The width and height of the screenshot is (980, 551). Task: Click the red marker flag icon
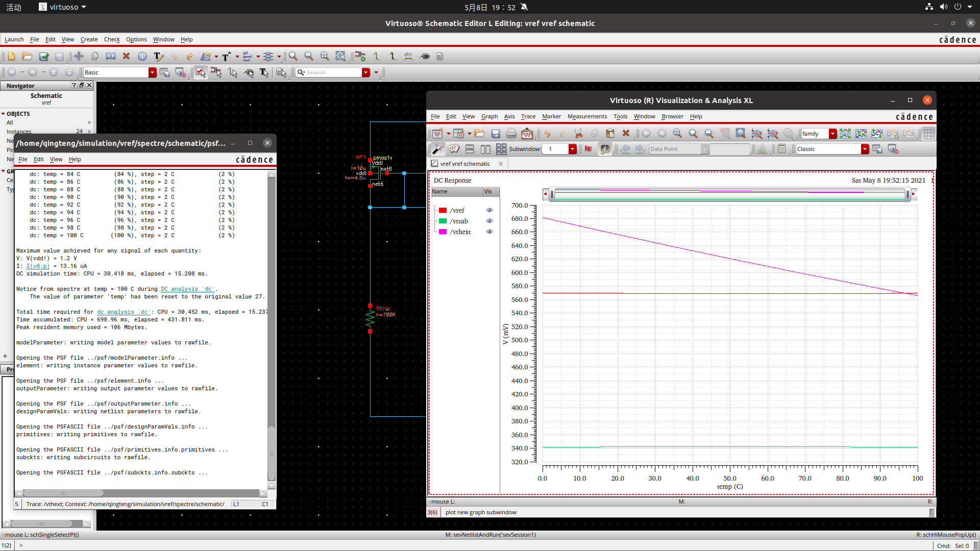click(589, 149)
